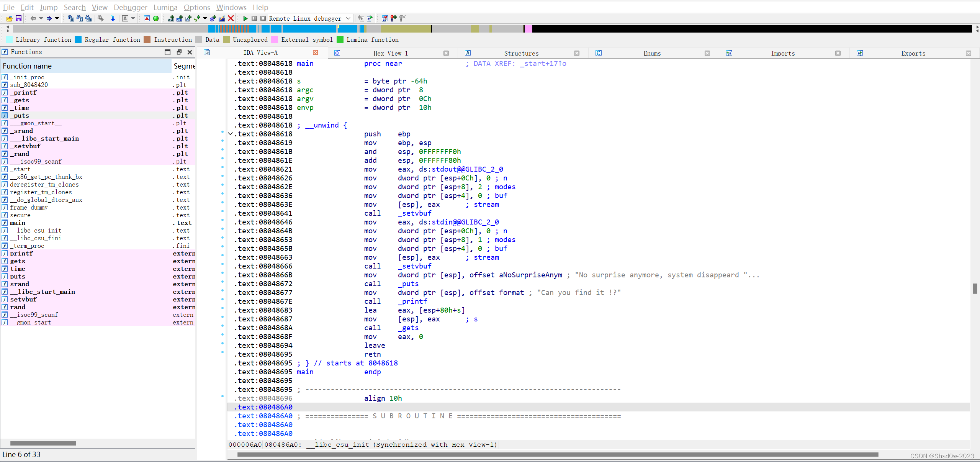The image size is (980, 462).
Task: Click the IDA View-A tab
Action: (x=260, y=52)
